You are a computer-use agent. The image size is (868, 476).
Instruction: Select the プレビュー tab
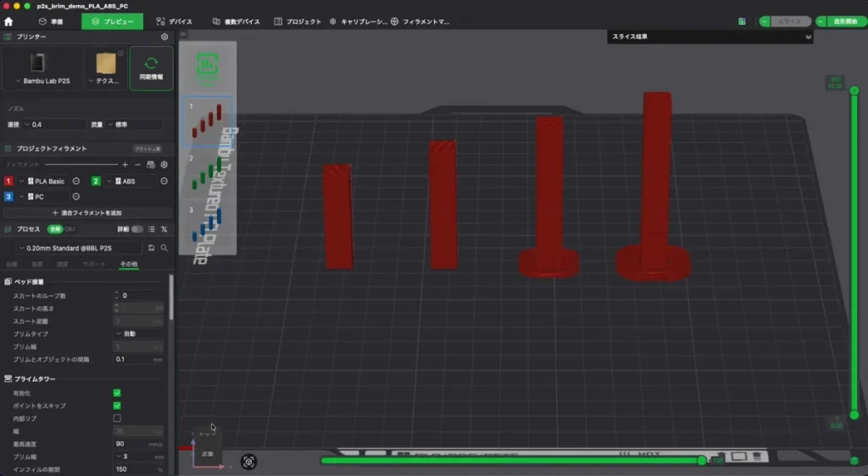[113, 21]
